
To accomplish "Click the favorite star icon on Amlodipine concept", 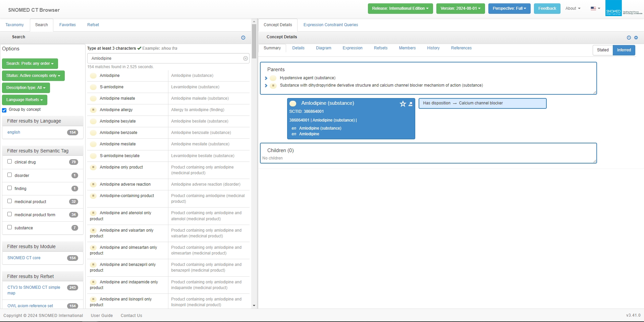I will (403, 104).
